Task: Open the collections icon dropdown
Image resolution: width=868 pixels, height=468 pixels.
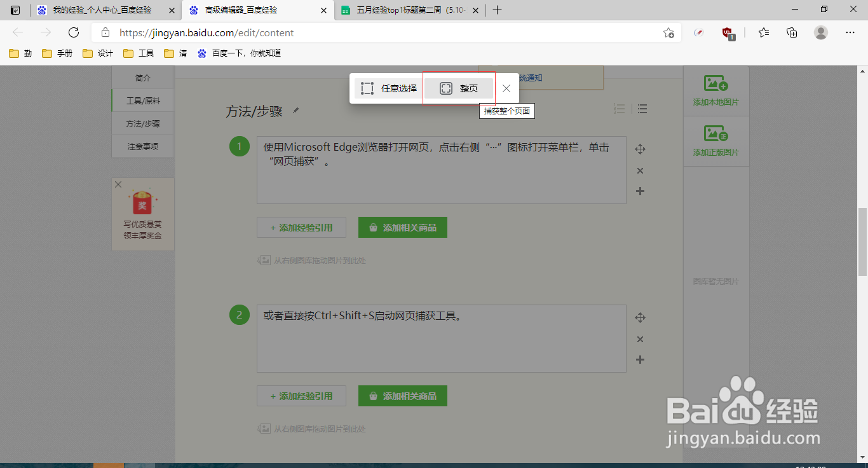Action: (791, 33)
